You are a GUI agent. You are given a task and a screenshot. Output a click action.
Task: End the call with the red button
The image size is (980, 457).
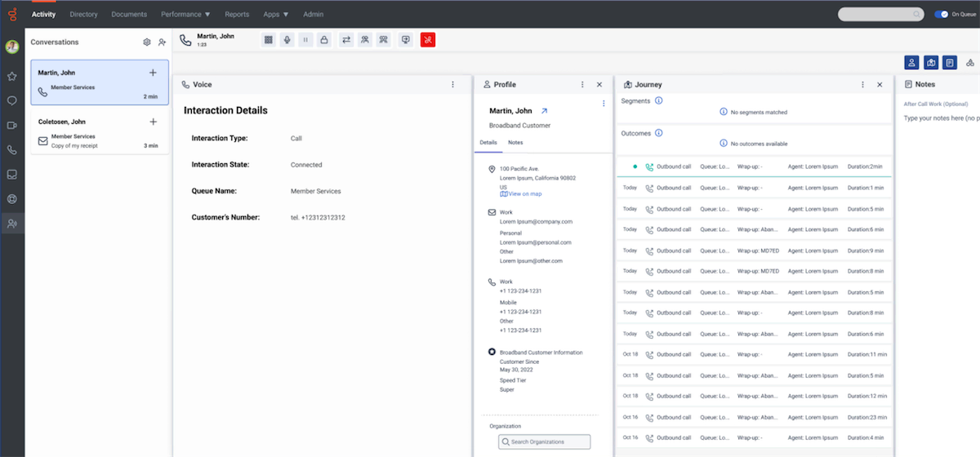click(x=428, y=39)
